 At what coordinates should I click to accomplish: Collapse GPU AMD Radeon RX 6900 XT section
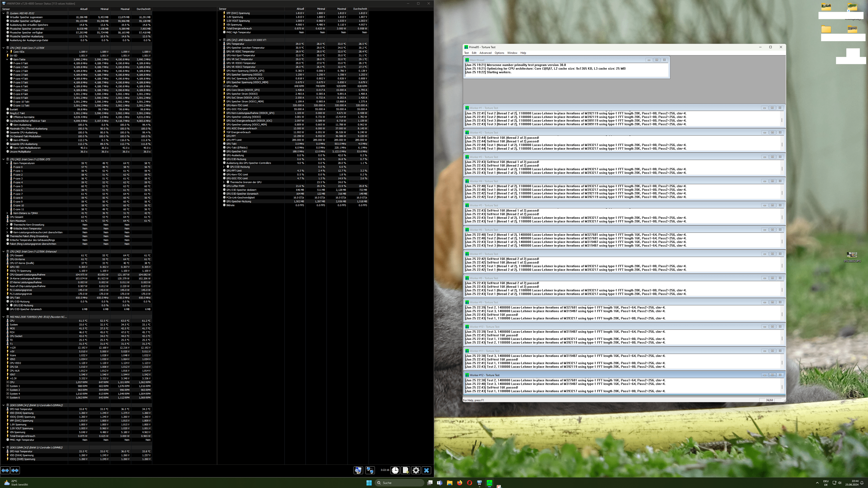[x=220, y=40]
